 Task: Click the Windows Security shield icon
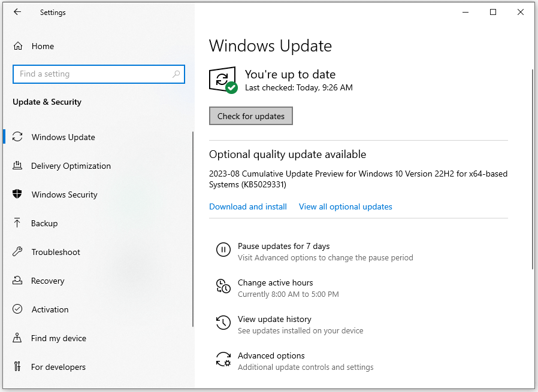point(17,194)
